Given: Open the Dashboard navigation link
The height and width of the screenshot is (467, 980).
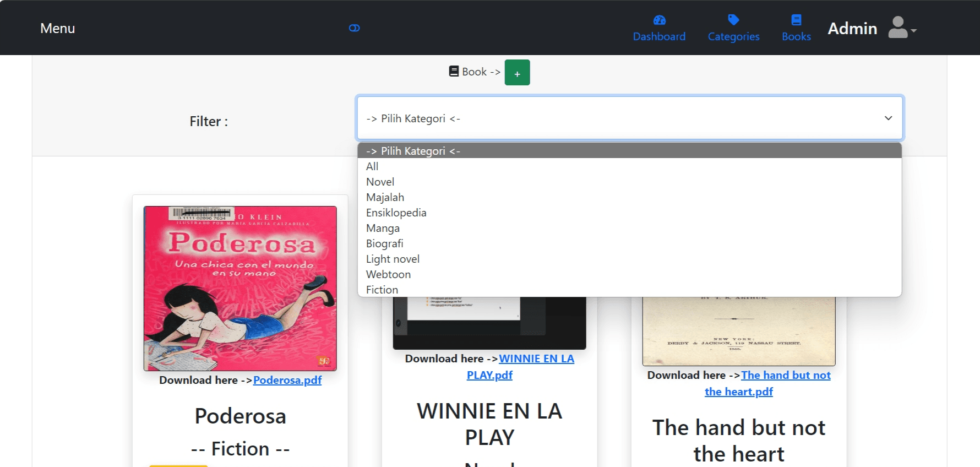Looking at the screenshot, I should pyautogui.click(x=659, y=36).
